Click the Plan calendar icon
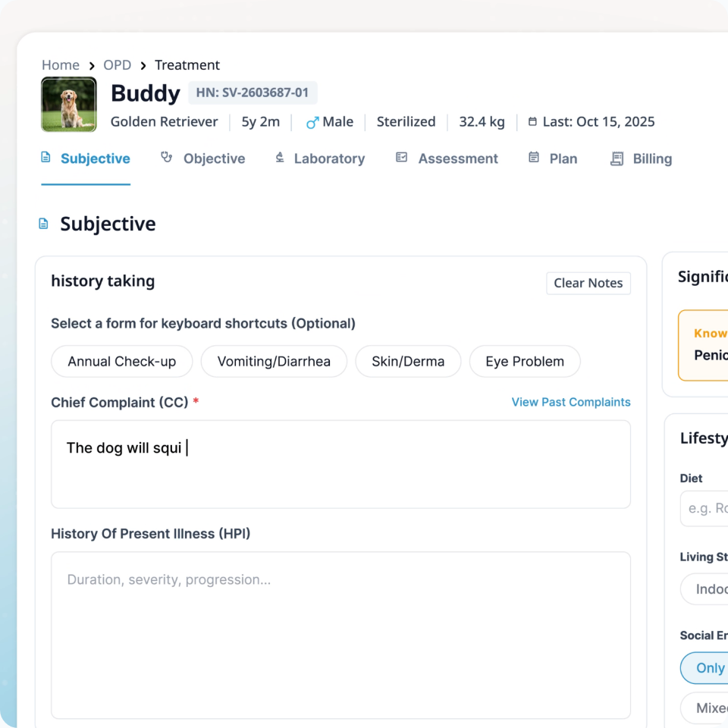728x728 pixels. click(534, 158)
